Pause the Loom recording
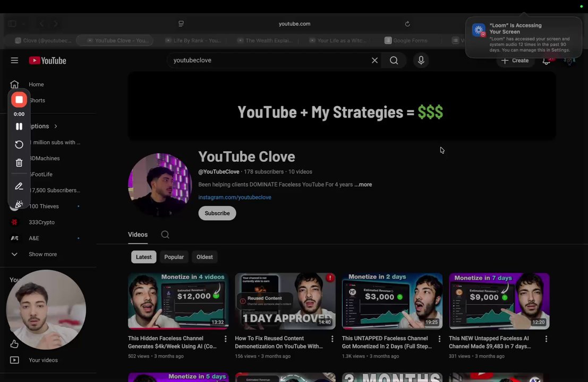Viewport: 588px width, 382px height. (19, 127)
